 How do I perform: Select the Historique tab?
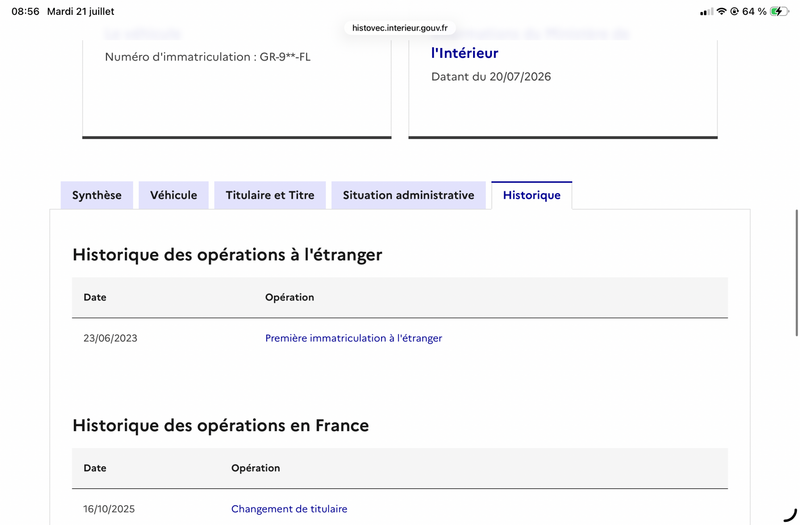[532, 195]
